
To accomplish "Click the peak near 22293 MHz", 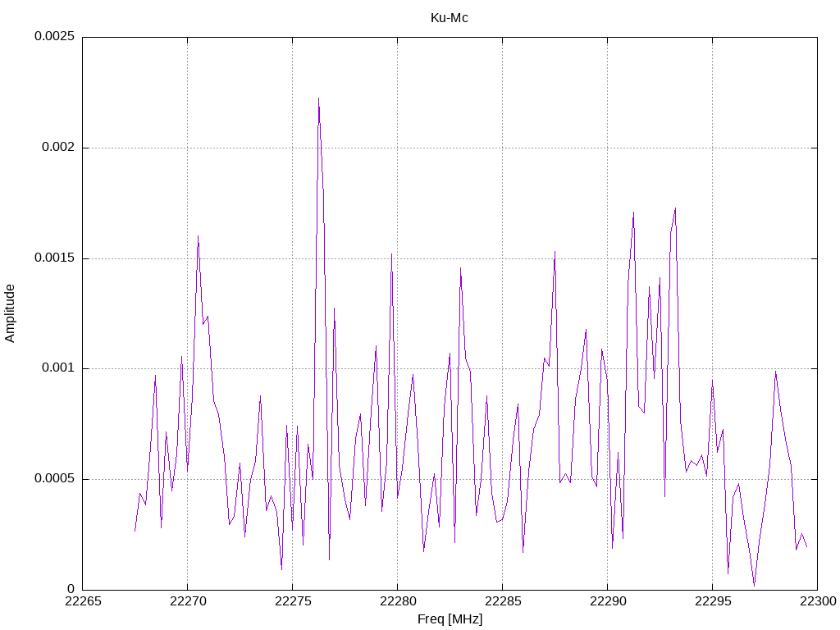I will point(676,208).
